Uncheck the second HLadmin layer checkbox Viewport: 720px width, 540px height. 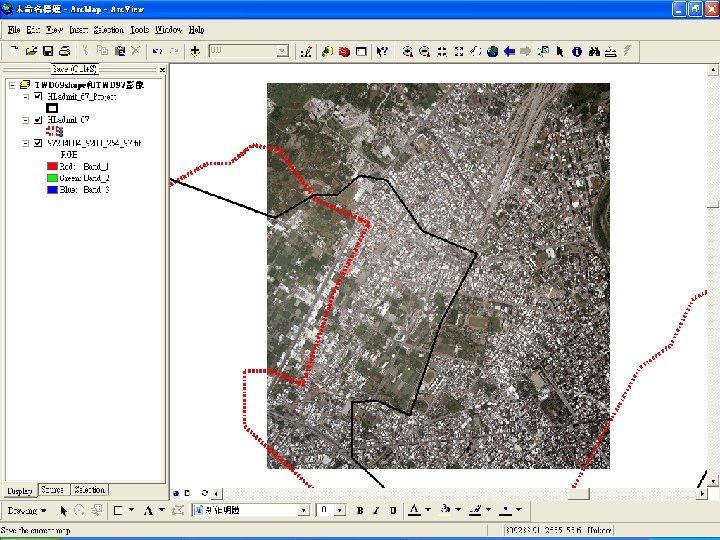pyautogui.click(x=39, y=120)
